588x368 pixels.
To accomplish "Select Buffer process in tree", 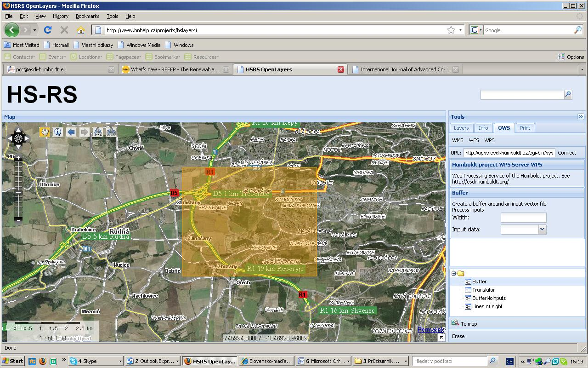I will tap(479, 282).
